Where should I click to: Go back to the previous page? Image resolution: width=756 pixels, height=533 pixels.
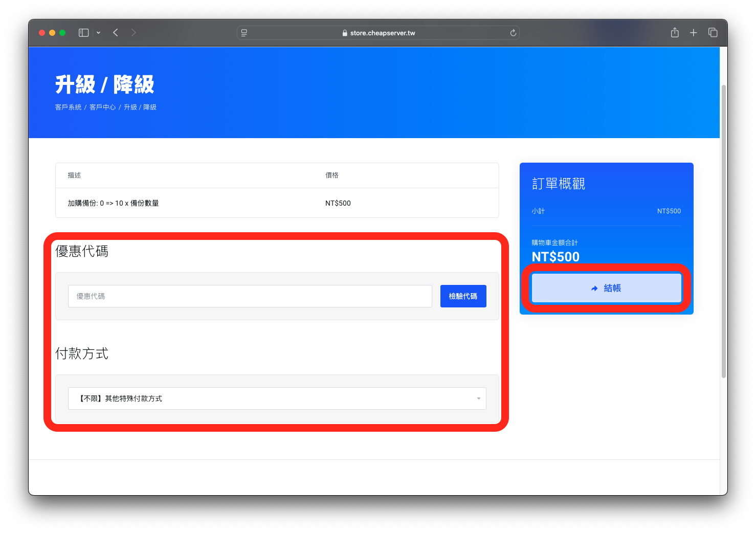pyautogui.click(x=116, y=33)
